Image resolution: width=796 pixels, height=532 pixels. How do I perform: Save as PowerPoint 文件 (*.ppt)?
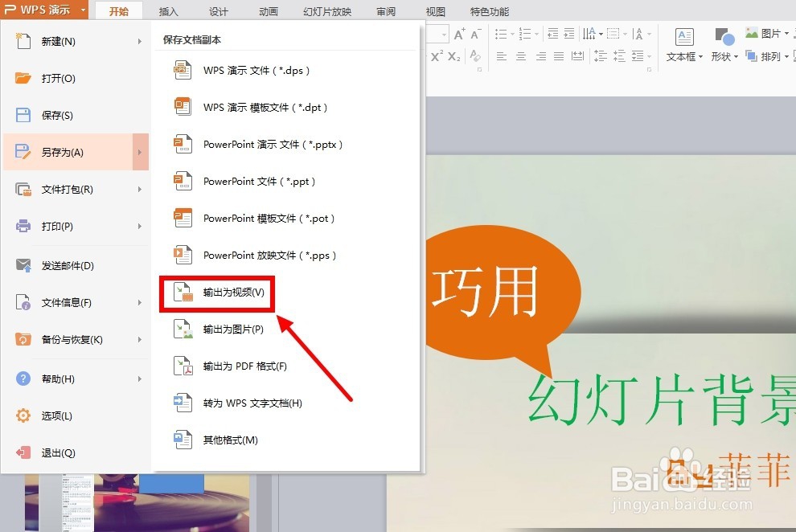[x=287, y=182]
